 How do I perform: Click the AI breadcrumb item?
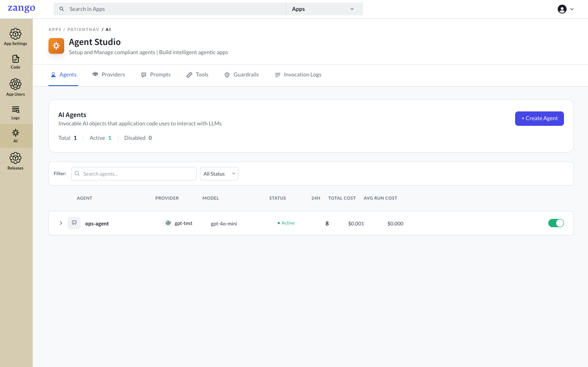tap(108, 30)
